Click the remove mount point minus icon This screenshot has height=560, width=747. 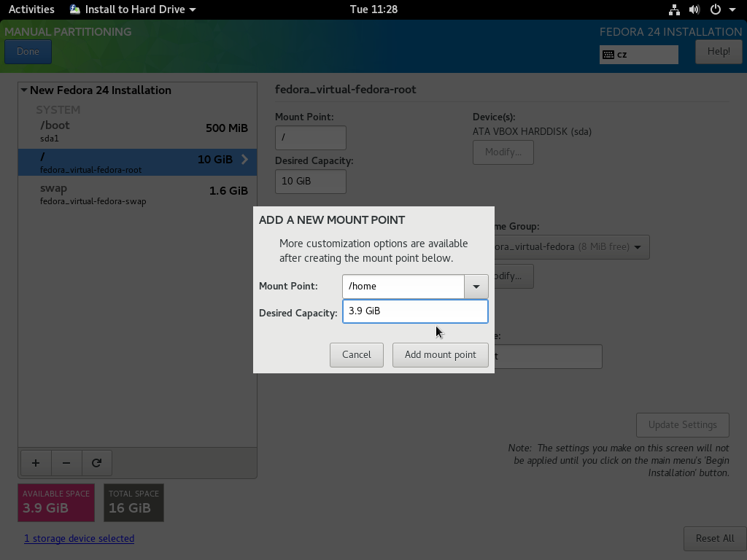(66, 463)
